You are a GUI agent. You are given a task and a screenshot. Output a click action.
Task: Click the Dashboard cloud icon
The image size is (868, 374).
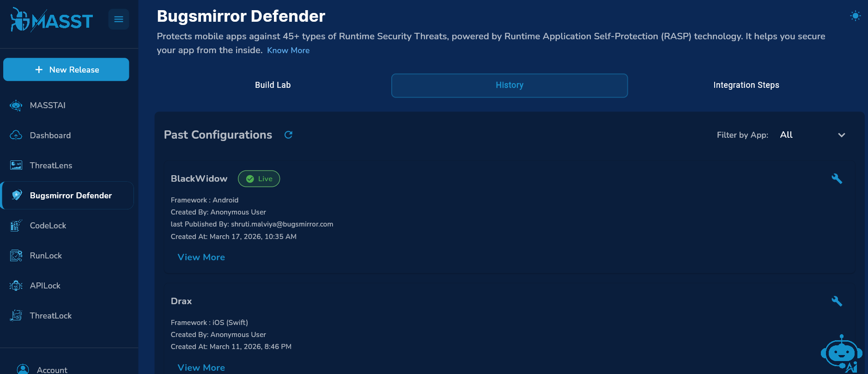pyautogui.click(x=16, y=135)
